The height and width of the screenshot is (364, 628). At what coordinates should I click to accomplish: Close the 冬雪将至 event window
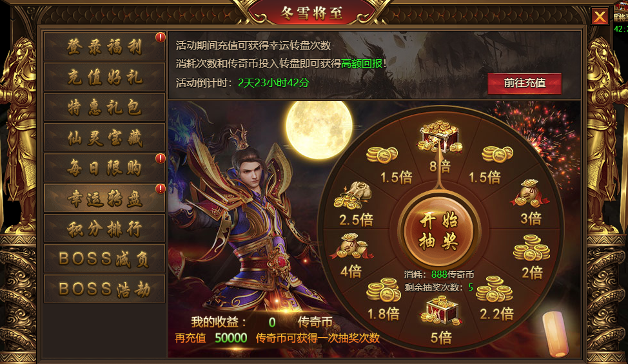[600, 16]
